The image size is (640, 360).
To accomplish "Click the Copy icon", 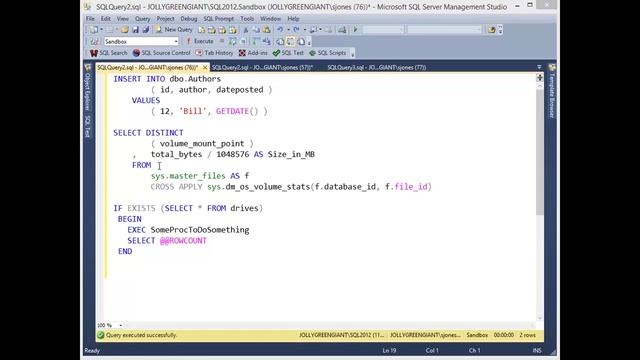I will [256, 30].
